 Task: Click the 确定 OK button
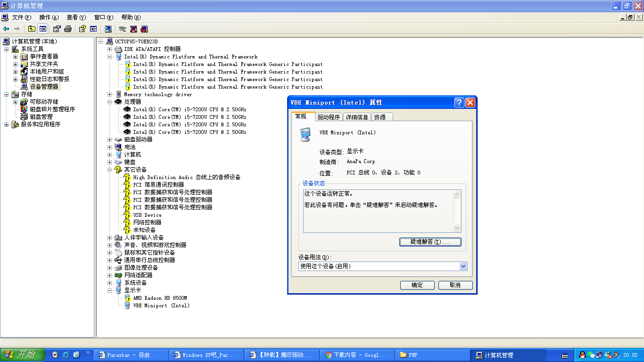417,285
